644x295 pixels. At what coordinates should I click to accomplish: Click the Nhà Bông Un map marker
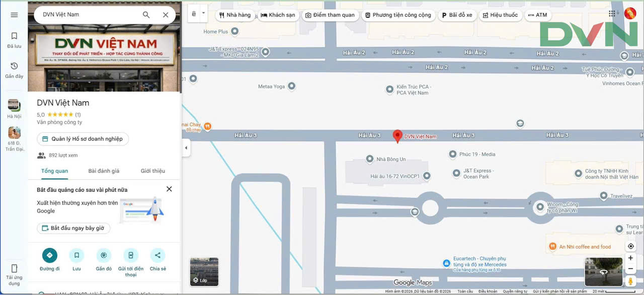(370, 159)
